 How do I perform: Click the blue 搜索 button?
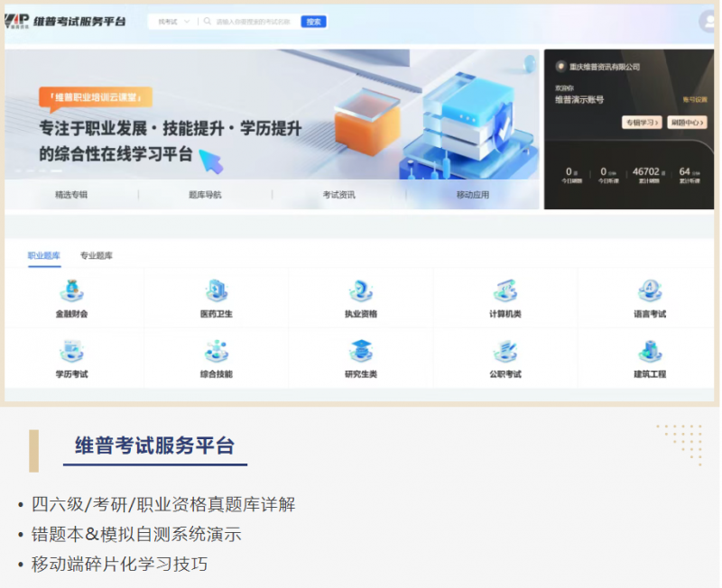click(x=313, y=22)
